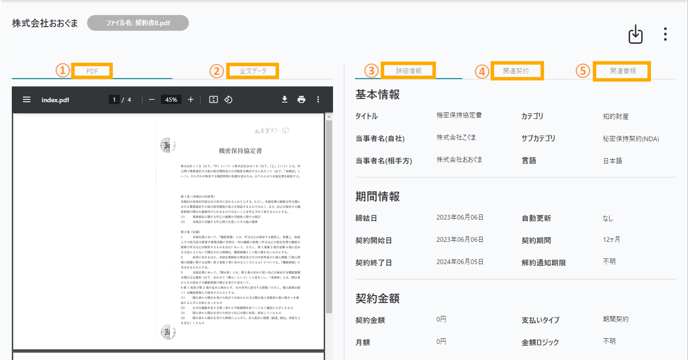Click the download contract icon at top right
This screenshot has width=688, height=360.
635,34
